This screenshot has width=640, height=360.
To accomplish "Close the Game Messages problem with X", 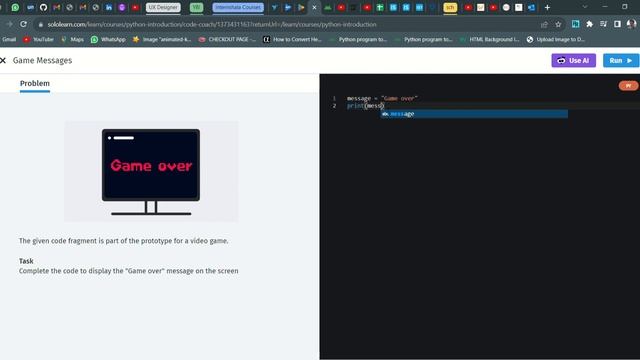I will coord(3,60).
